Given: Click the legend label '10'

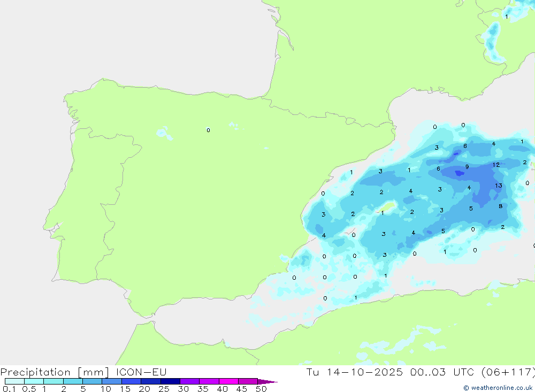Looking at the screenshot, I should 106,389.
